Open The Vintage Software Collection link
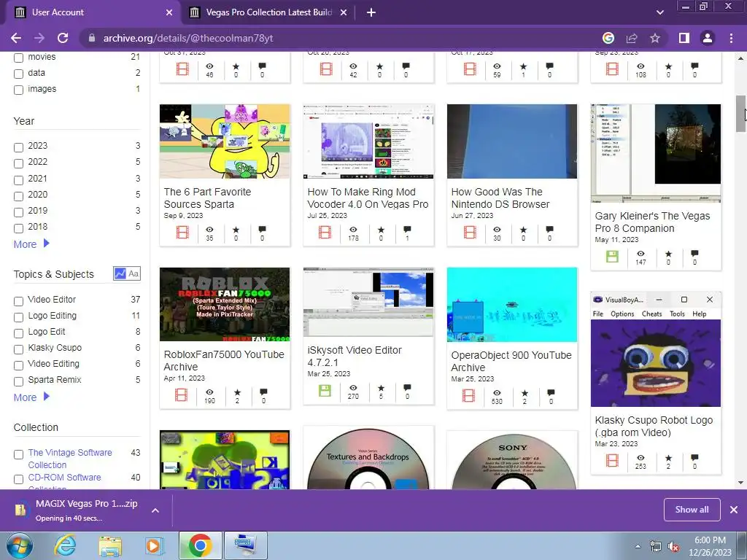Viewport: 747px width, 560px height. pos(70,459)
